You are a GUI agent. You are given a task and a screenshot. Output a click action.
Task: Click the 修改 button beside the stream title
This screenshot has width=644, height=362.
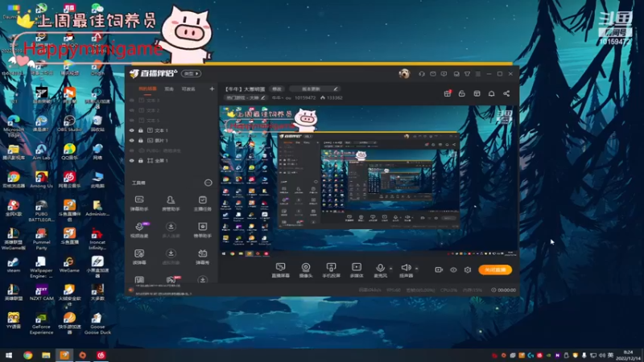(x=277, y=88)
